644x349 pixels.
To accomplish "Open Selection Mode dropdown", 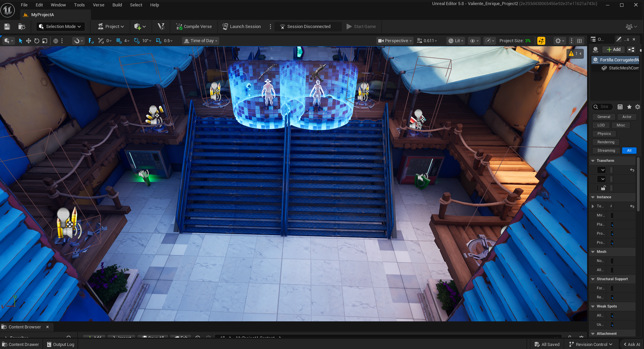I will tap(60, 27).
